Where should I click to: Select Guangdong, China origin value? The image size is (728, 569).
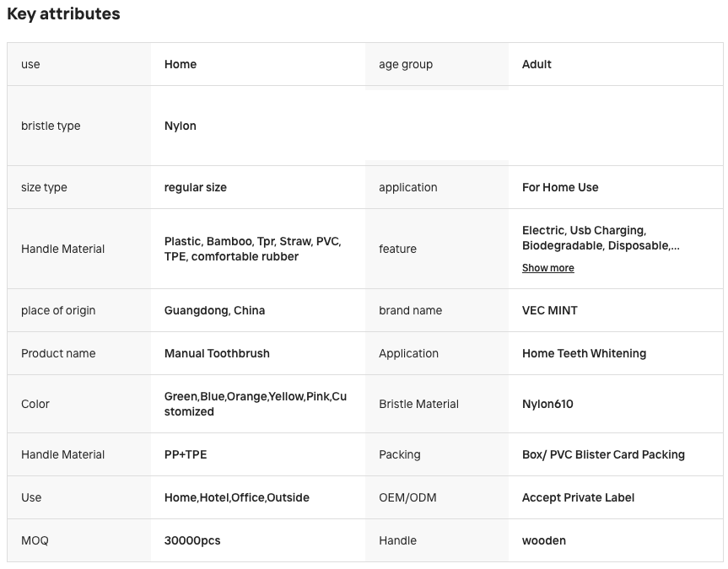tap(214, 310)
